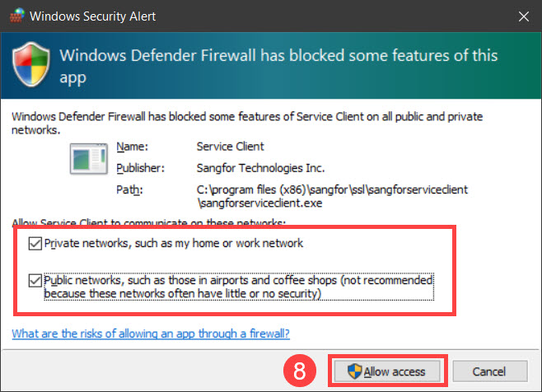This screenshot has width=542, height=392.
Task: Open the firewall risks help link
Action: 151,334
